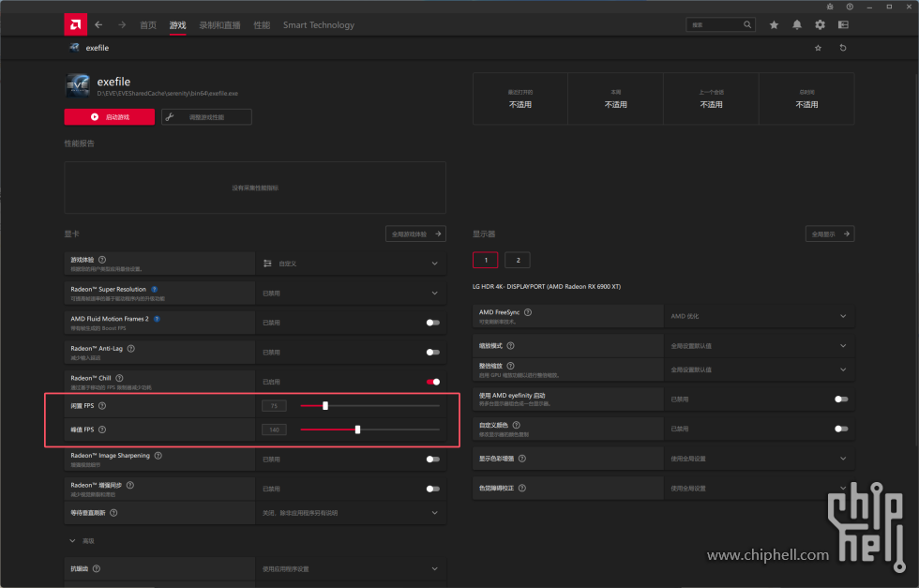This screenshot has width=919, height=588.
Task: Show help for 抗锯齿
Action: click(97, 568)
